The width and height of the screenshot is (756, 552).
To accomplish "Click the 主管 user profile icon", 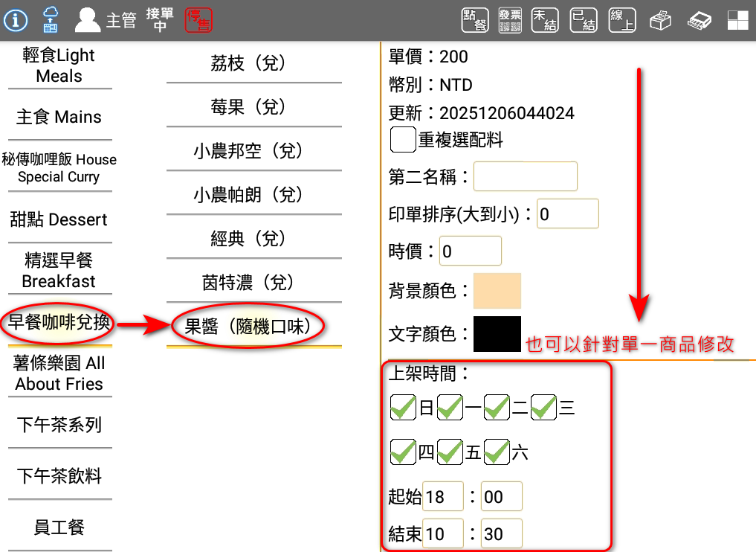I will [x=88, y=20].
